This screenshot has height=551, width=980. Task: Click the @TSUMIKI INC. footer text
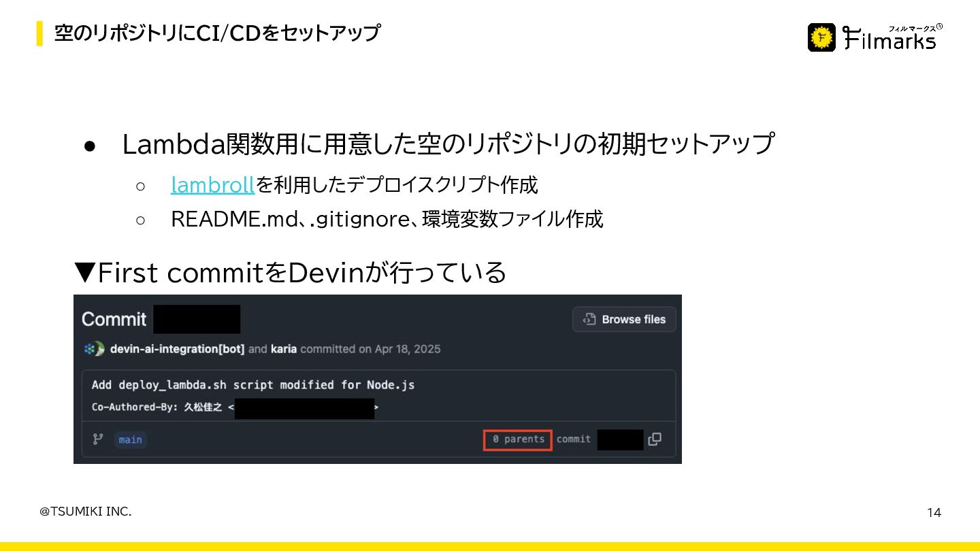85,512
